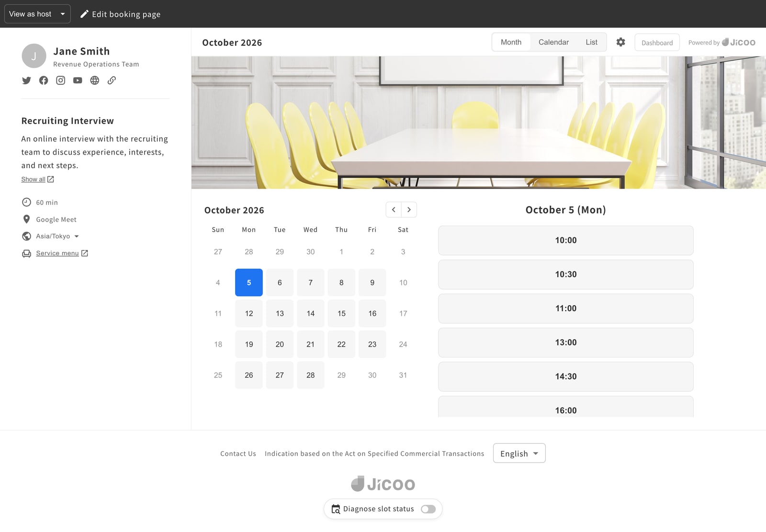The width and height of the screenshot is (766, 532).
Task: Select the 10:00 time slot
Action: pos(566,240)
